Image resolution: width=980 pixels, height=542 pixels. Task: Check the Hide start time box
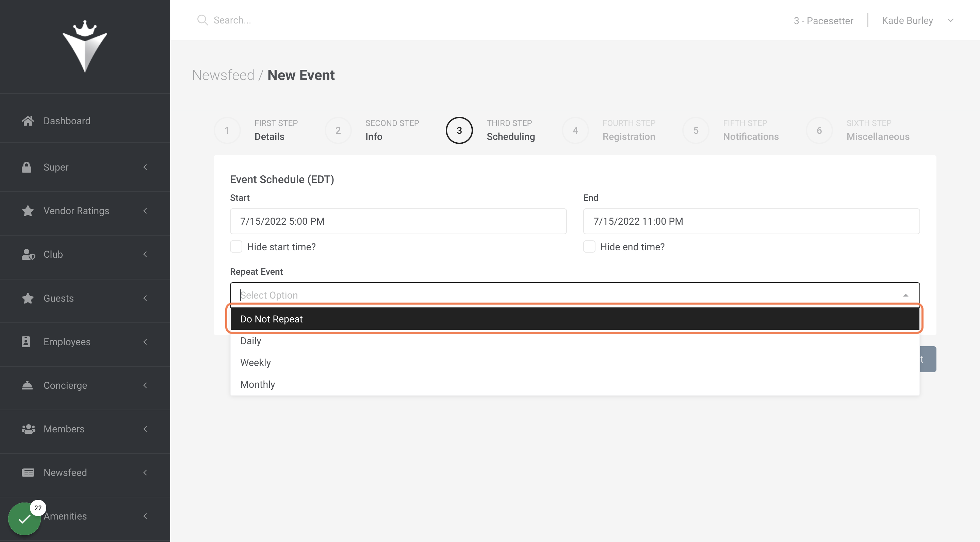[236, 246]
